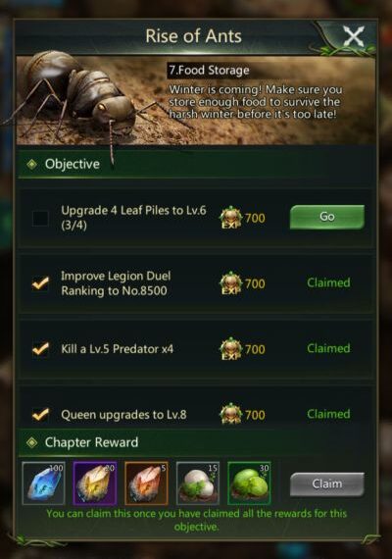The image size is (392, 559).
Task: Click the grey Claim chapter reward button
Action: point(327,484)
